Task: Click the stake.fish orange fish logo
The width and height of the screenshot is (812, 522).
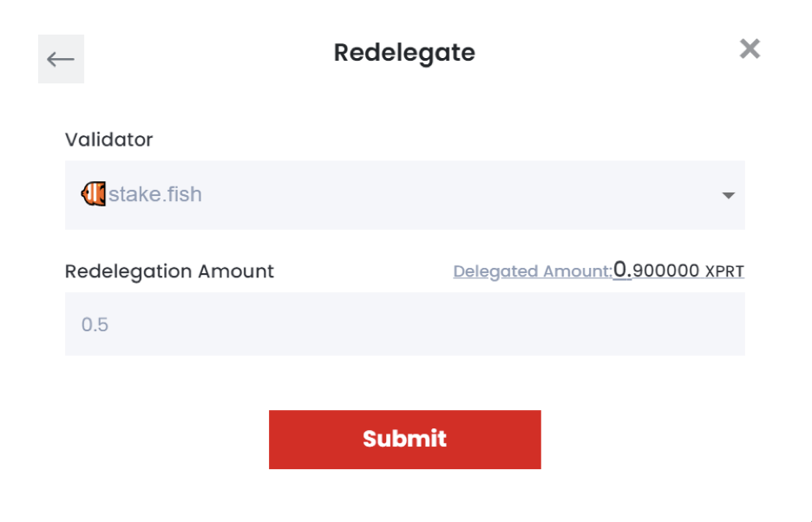Action: (94, 194)
